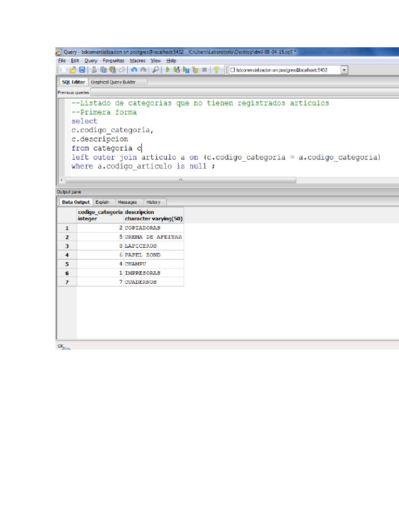The width and height of the screenshot is (399, 532).
Task: Run the query with Execute icon
Action: pos(168,70)
